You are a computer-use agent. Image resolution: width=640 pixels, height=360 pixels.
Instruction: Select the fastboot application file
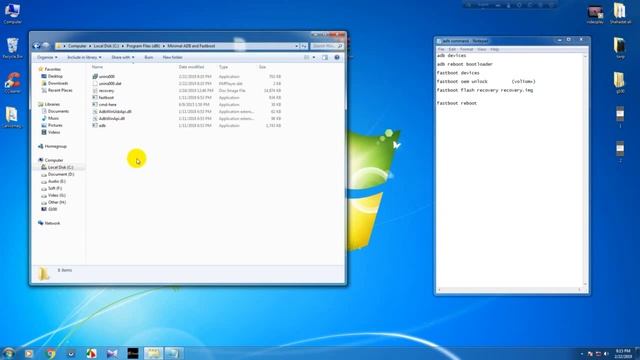click(103, 98)
